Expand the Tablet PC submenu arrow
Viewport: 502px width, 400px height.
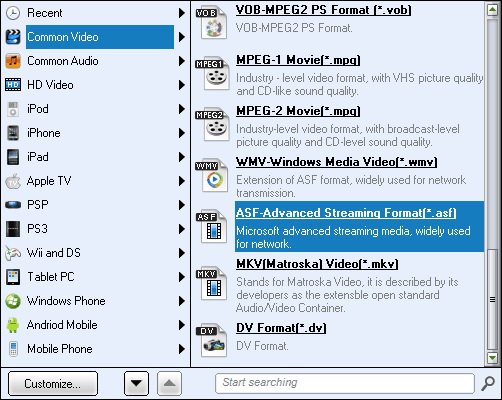[x=182, y=277]
